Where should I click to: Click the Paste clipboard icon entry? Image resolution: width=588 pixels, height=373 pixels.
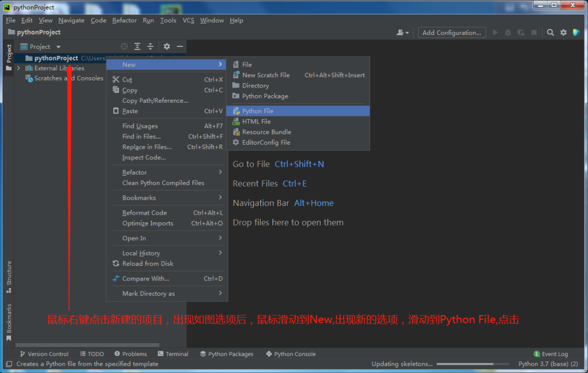(116, 111)
